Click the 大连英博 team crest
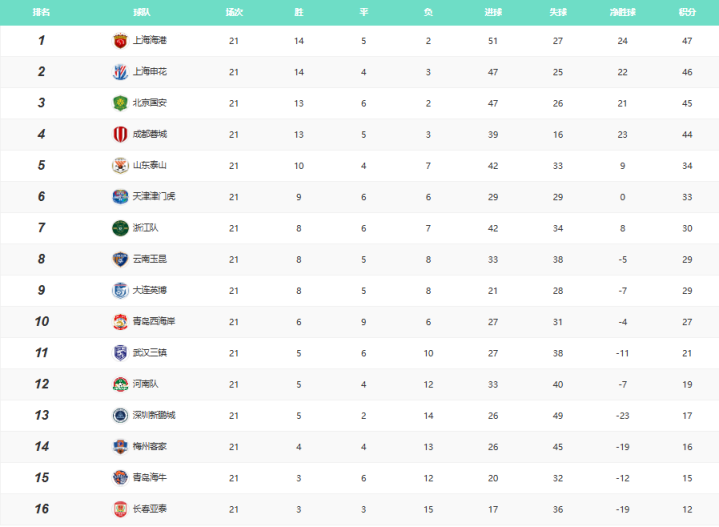Screen dimensions: 719x527 pyautogui.click(x=120, y=290)
